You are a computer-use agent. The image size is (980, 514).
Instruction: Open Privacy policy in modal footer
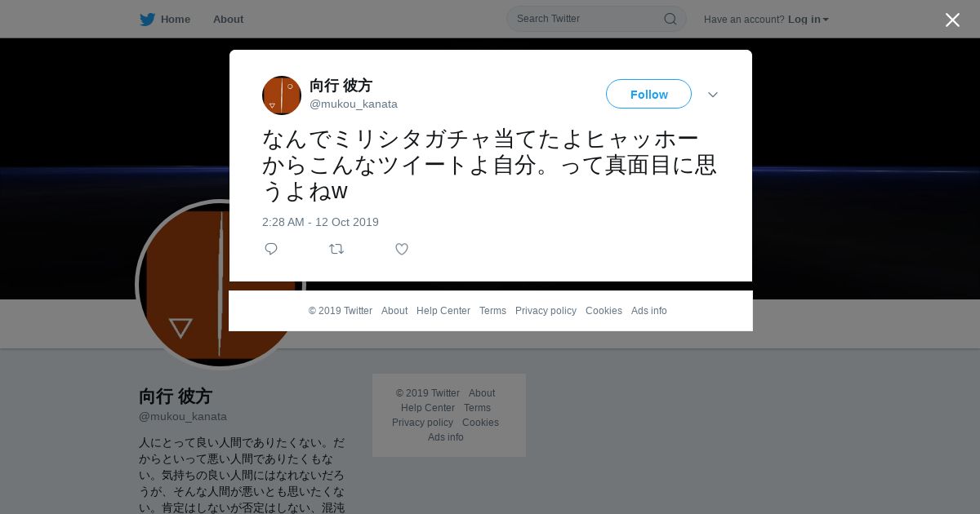pos(546,311)
